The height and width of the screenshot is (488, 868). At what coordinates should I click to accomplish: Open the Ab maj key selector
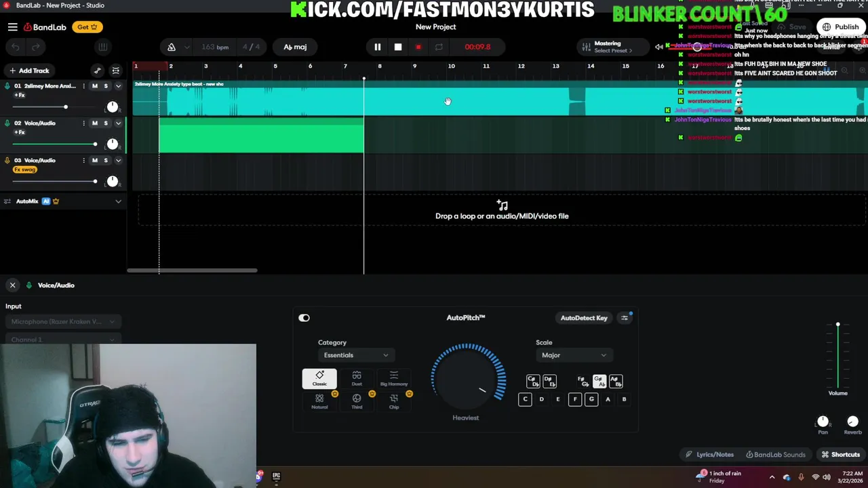(x=295, y=47)
